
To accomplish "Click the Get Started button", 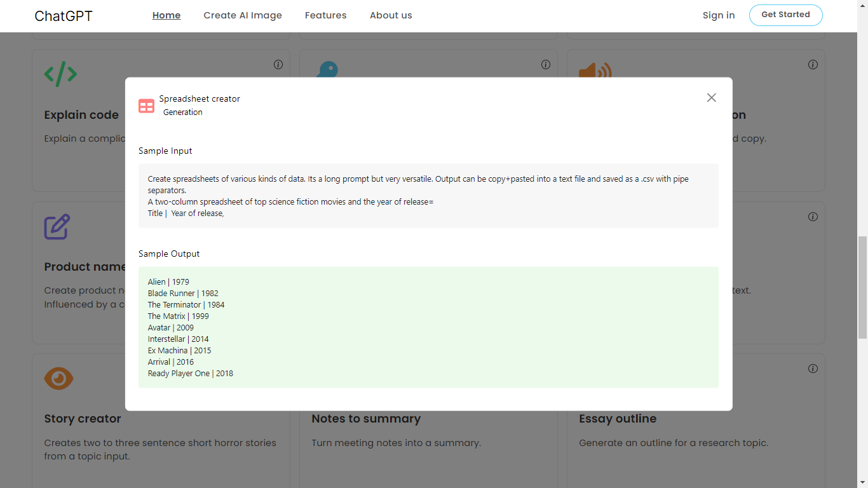I will pos(785,15).
